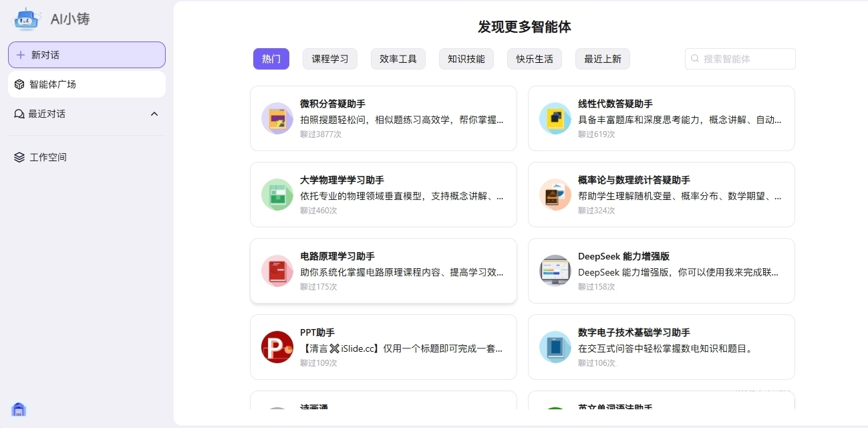Show the 快乐生活 category tab
This screenshot has height=428, width=868.
coord(535,59)
